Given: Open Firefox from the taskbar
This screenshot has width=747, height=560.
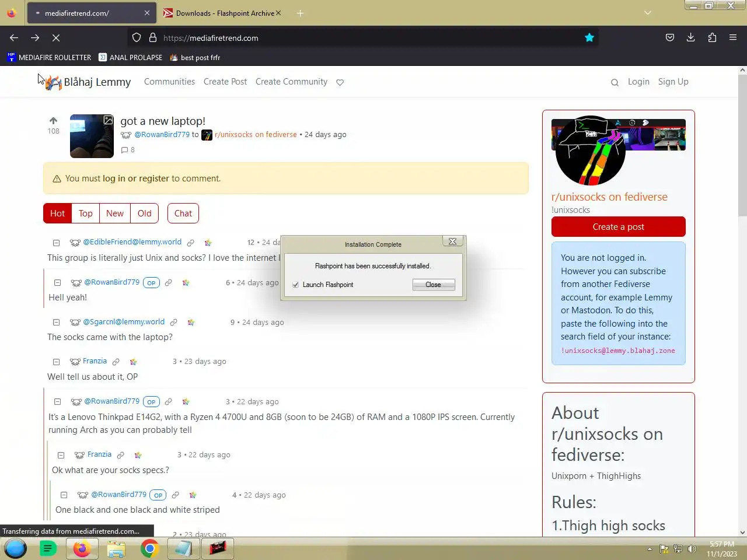Looking at the screenshot, I should (82, 548).
